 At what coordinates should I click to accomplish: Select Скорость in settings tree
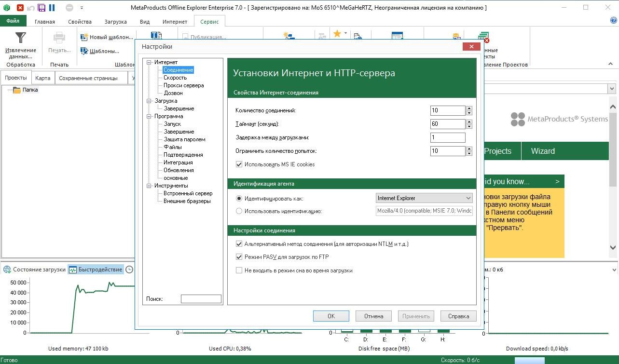pos(175,78)
